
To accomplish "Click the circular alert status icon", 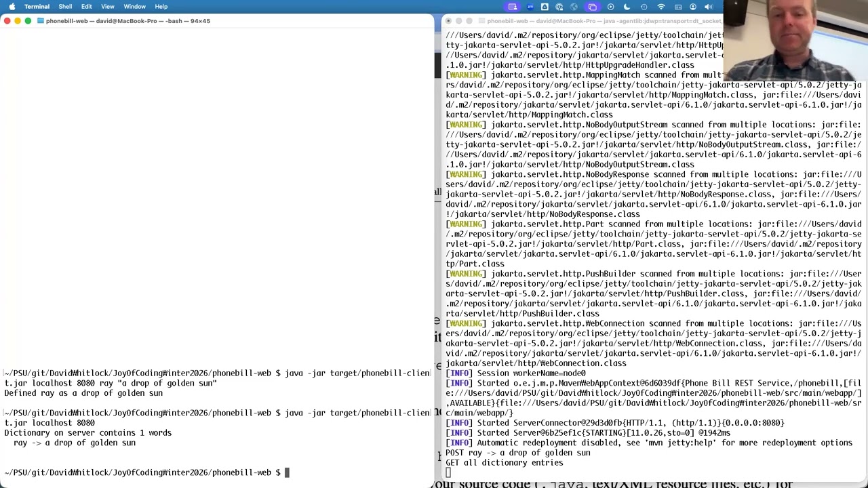I will click(x=644, y=7).
